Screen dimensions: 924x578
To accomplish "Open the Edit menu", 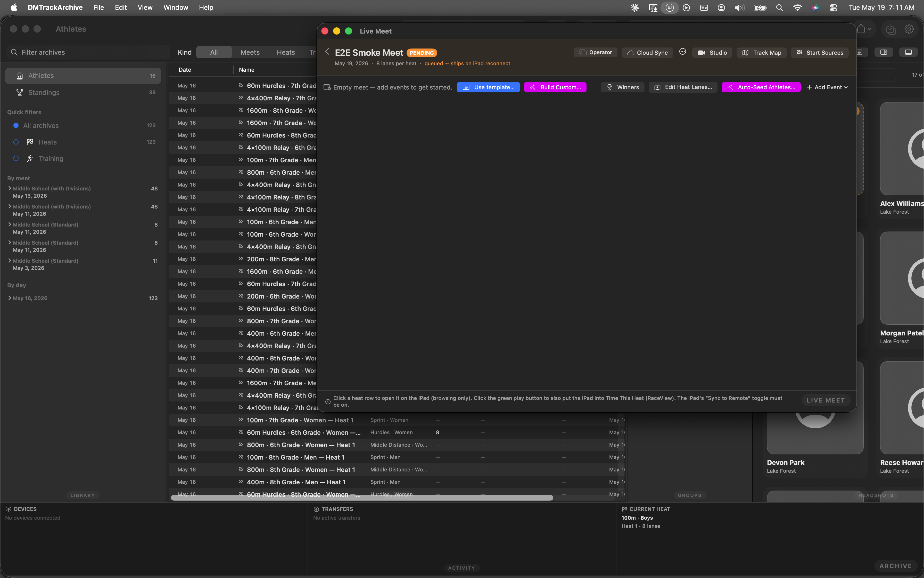I will coord(121,7).
